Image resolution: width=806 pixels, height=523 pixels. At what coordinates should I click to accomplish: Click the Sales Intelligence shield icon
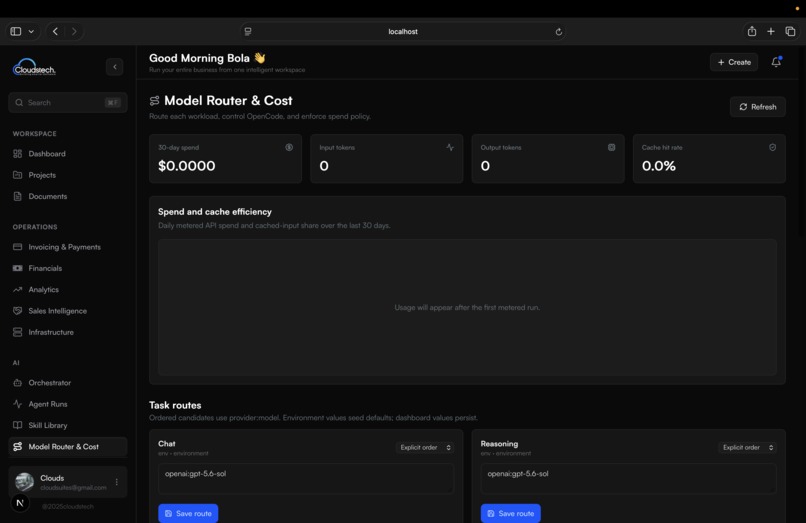[17, 311]
